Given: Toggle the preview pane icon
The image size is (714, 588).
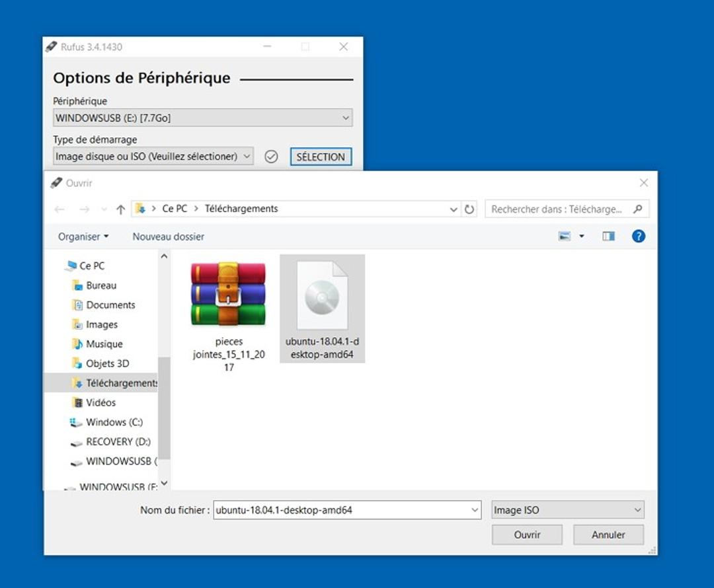Looking at the screenshot, I should (x=608, y=237).
